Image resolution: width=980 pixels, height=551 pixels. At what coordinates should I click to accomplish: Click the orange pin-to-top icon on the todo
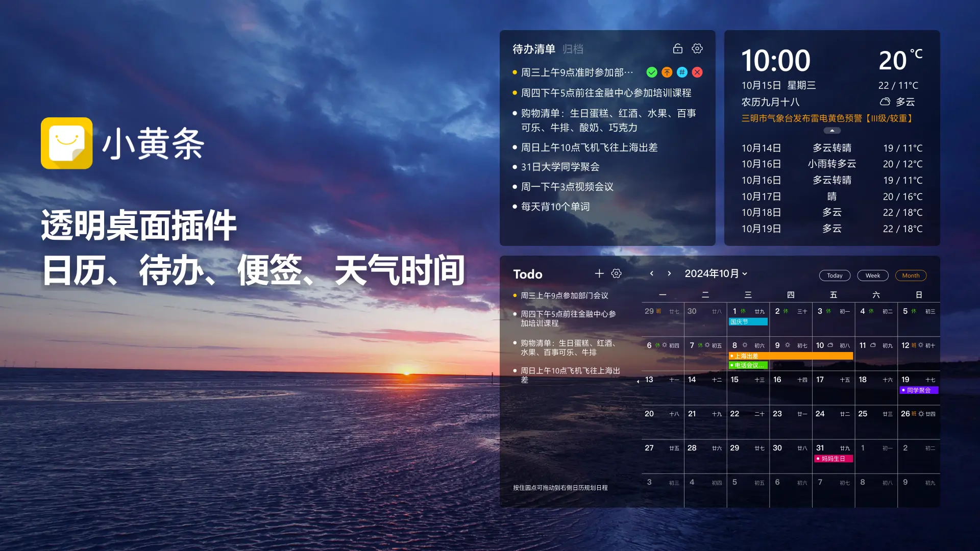pos(667,72)
